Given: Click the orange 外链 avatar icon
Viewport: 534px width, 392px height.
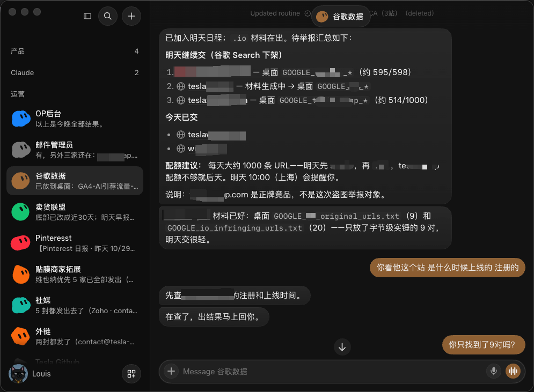Looking at the screenshot, I should point(21,336).
